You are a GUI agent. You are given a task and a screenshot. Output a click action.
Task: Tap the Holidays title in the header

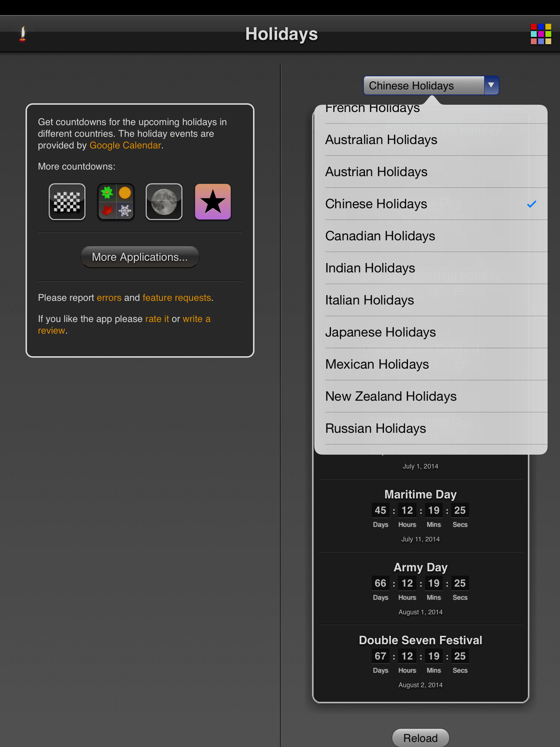(x=281, y=34)
